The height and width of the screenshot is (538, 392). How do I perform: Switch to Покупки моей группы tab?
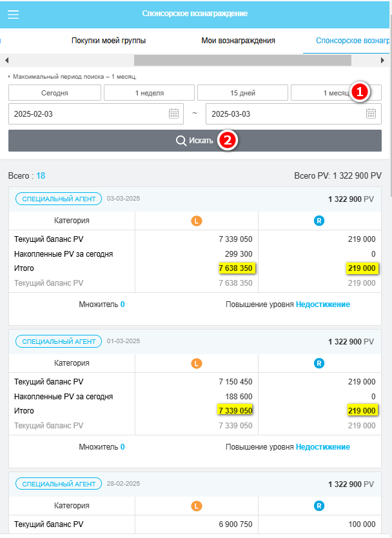[x=108, y=41]
